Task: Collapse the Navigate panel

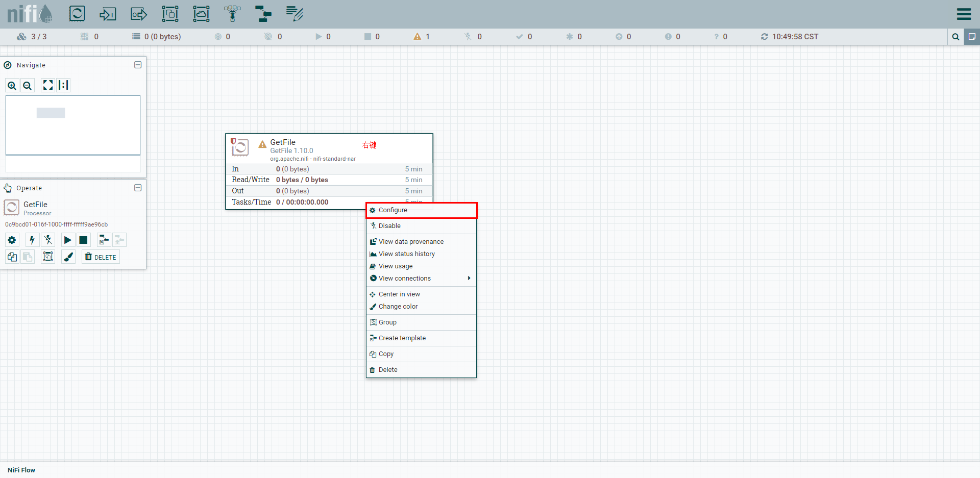Action: 138,65
